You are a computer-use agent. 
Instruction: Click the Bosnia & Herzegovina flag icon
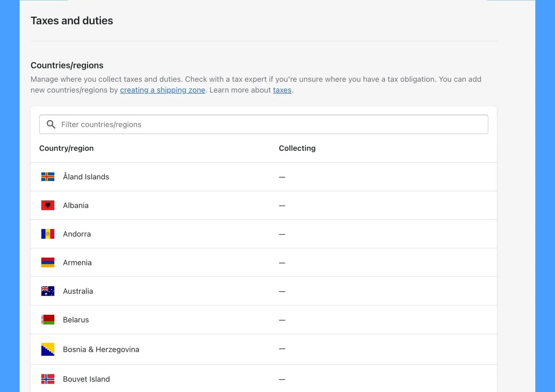click(48, 349)
